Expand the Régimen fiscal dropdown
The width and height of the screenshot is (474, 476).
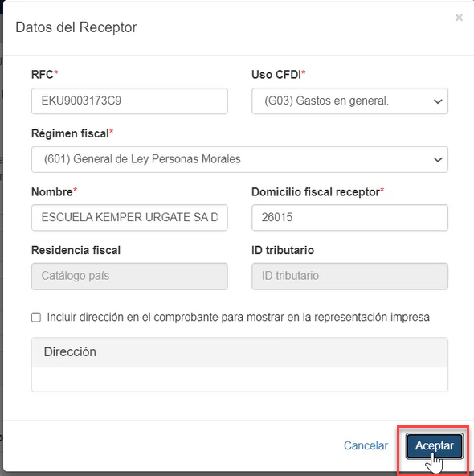239,159
